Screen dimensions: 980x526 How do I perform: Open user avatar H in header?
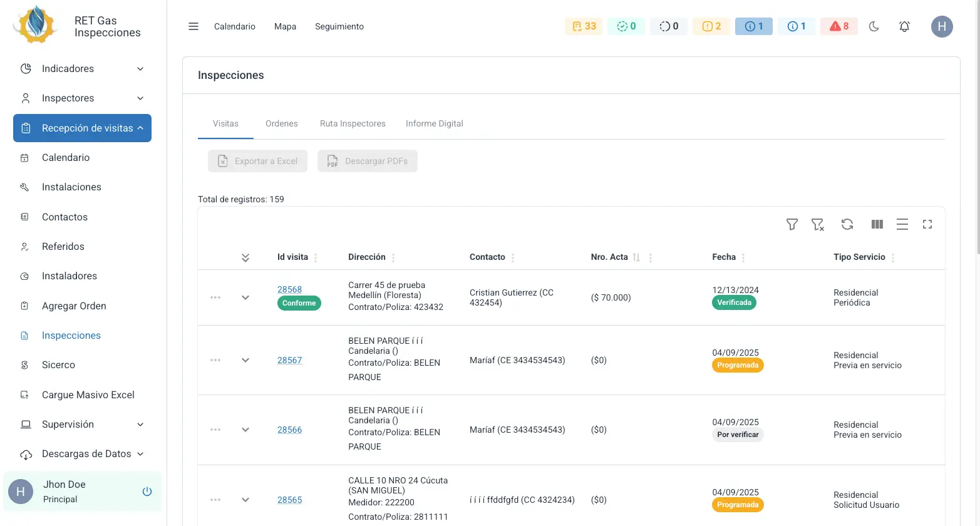click(x=942, y=26)
